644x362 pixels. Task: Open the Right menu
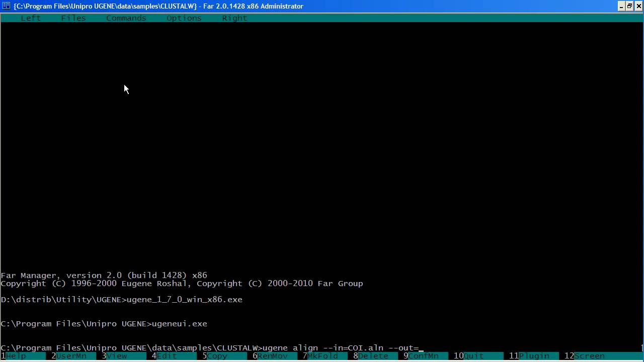[x=234, y=18]
